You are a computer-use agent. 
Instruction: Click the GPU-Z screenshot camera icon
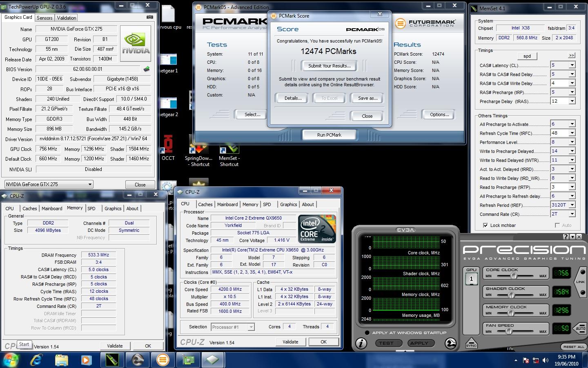pyautogui.click(x=150, y=17)
